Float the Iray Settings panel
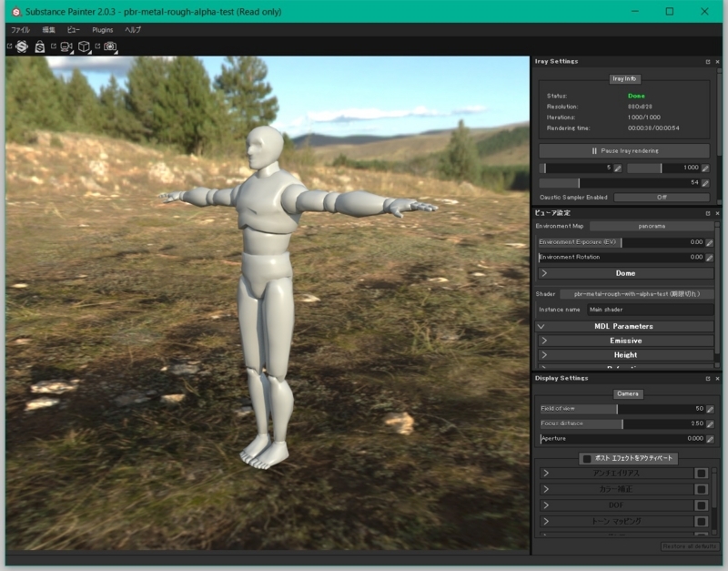728x571 pixels. pyautogui.click(x=708, y=61)
